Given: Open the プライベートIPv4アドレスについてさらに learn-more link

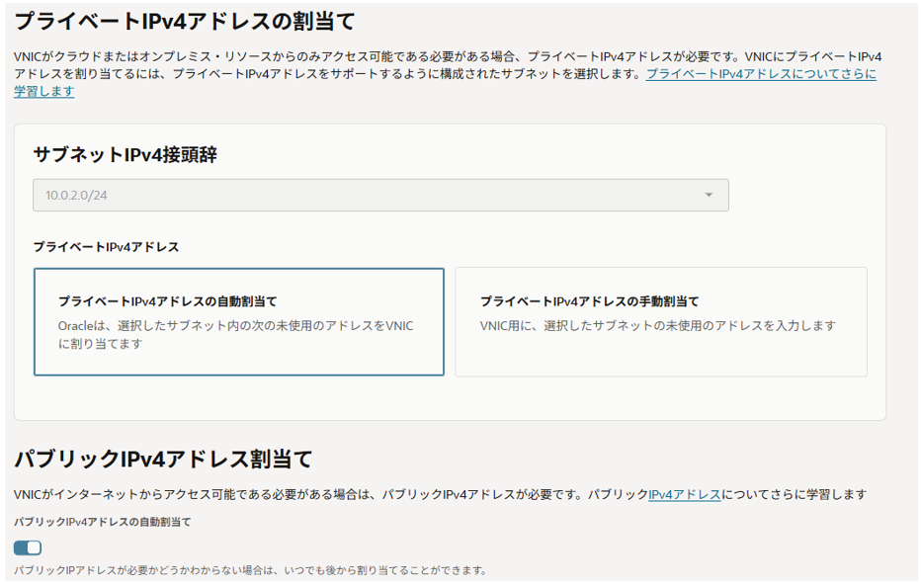Looking at the screenshot, I should click(760, 74).
